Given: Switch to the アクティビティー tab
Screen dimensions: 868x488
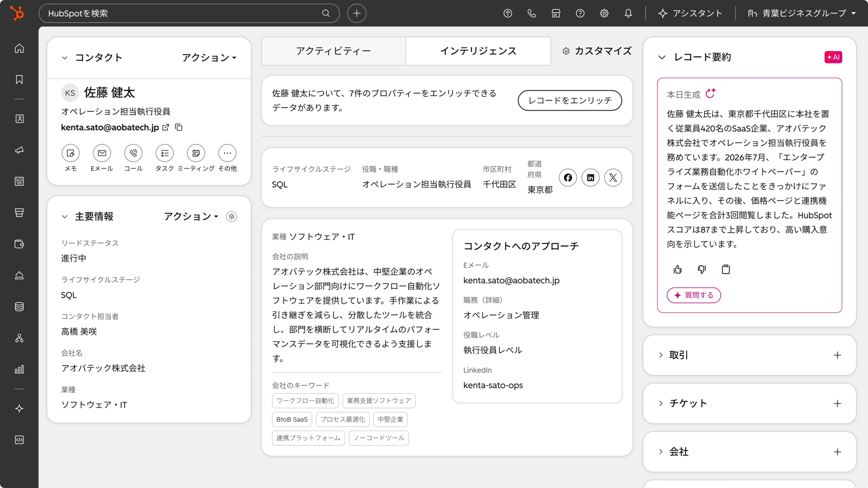Looking at the screenshot, I should tap(334, 51).
